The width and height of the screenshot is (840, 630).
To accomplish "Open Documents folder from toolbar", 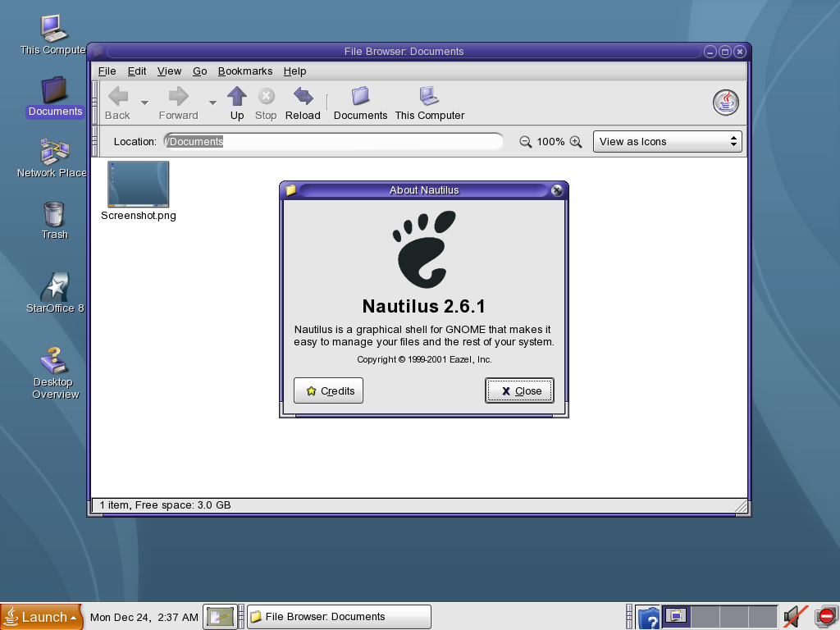I will point(360,103).
